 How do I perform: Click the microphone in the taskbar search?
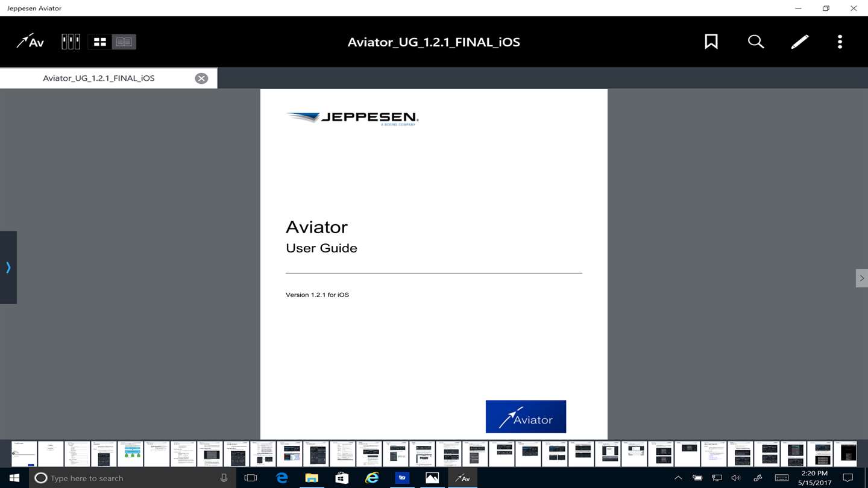pyautogui.click(x=224, y=478)
